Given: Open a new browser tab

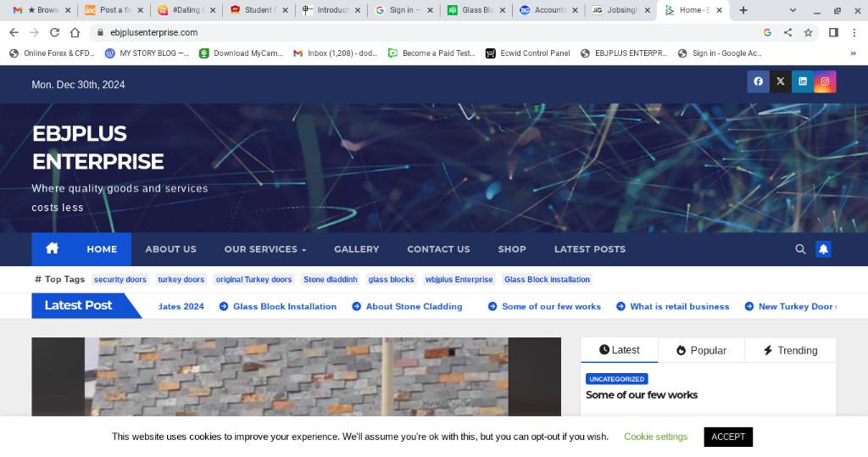Looking at the screenshot, I should pos(743,10).
